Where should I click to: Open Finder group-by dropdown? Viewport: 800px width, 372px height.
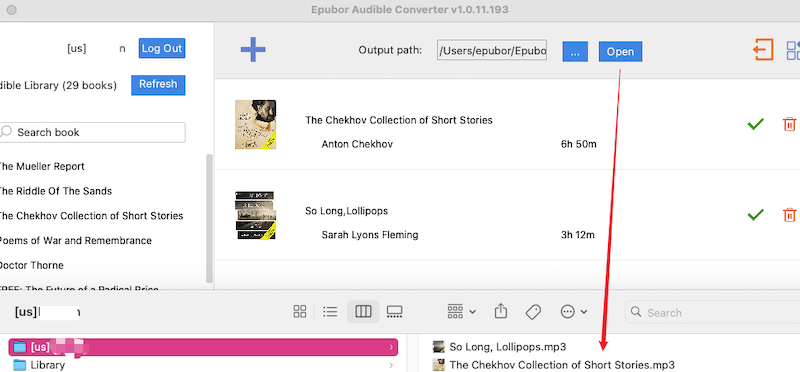coord(462,311)
